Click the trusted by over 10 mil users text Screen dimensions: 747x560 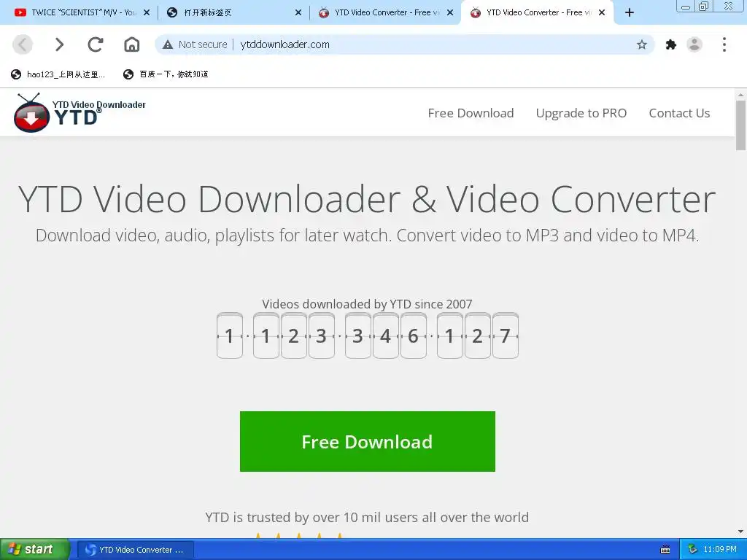[x=367, y=517]
